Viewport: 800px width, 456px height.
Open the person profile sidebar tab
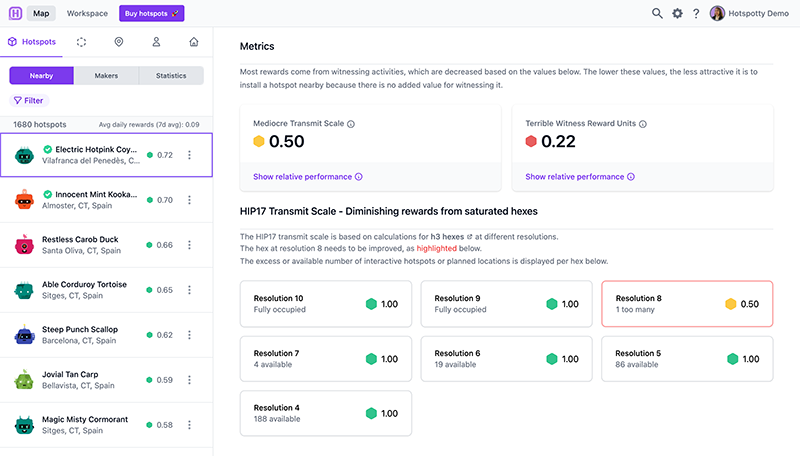tap(156, 42)
